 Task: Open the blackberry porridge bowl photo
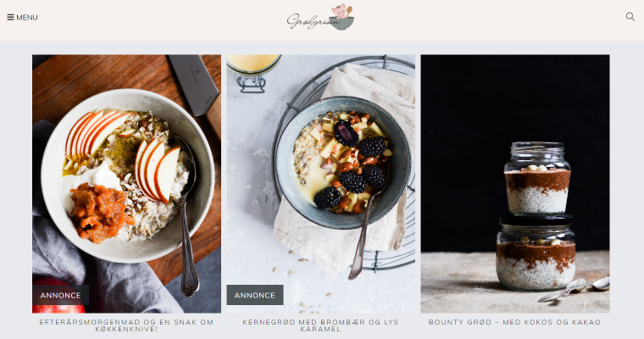click(x=321, y=184)
